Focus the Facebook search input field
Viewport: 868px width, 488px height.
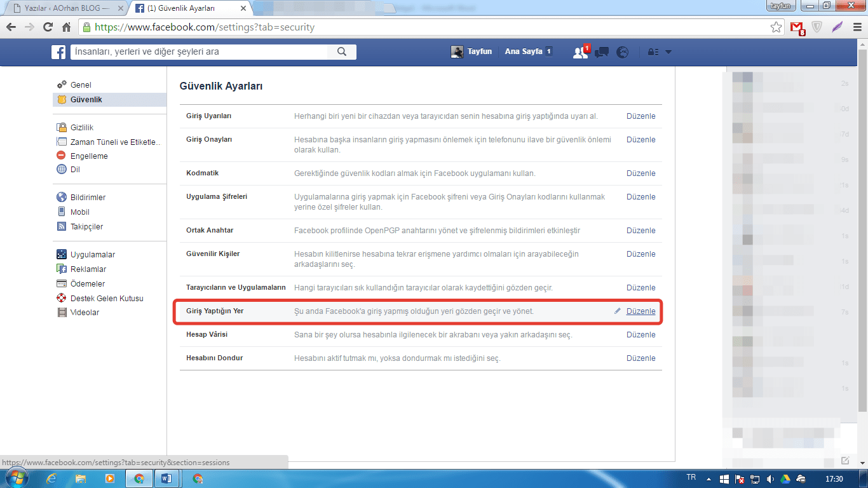[x=198, y=52]
